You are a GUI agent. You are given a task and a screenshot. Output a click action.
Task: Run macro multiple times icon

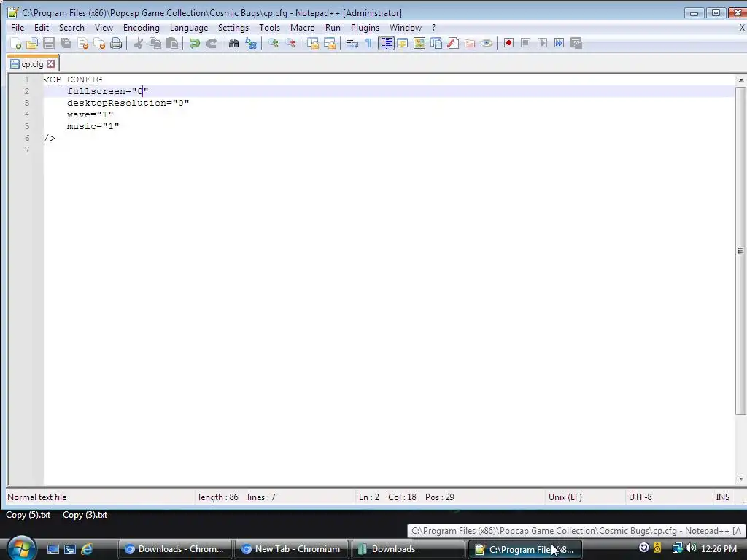[x=559, y=43]
